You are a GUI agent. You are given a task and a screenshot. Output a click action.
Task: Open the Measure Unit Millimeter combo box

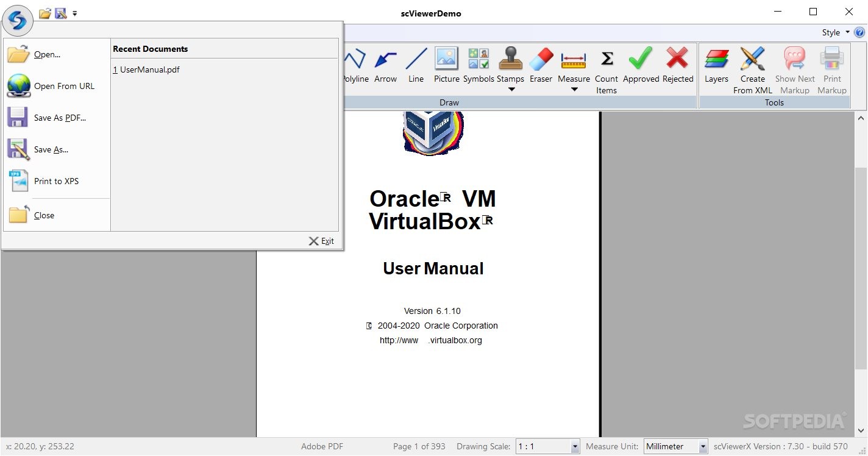click(676, 446)
